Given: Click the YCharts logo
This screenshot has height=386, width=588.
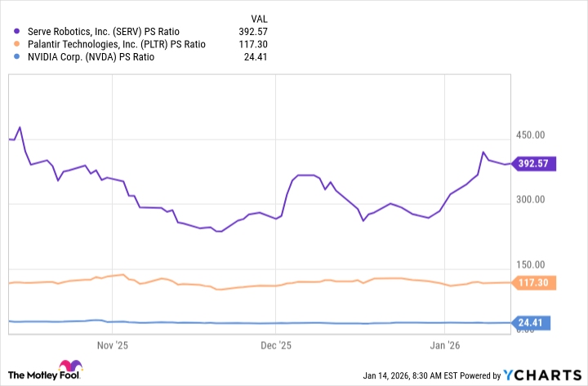Looking at the screenshot, I should pyautogui.click(x=542, y=375).
